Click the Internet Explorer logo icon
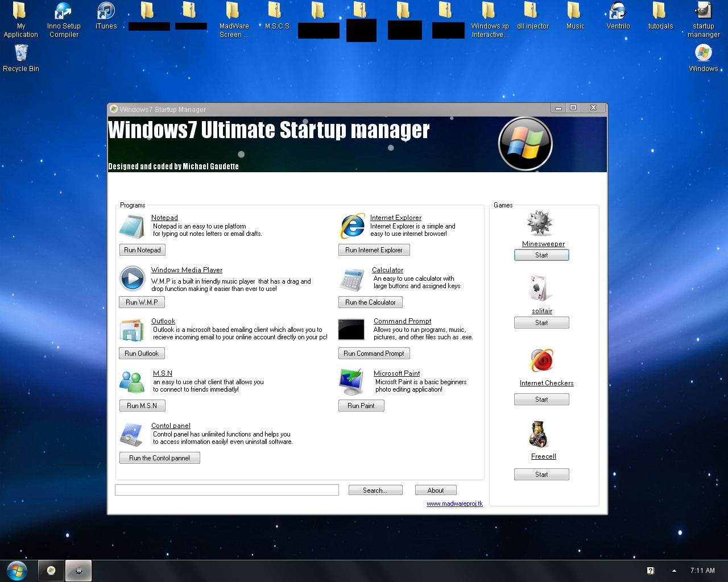The height and width of the screenshot is (582, 728). [x=353, y=226]
